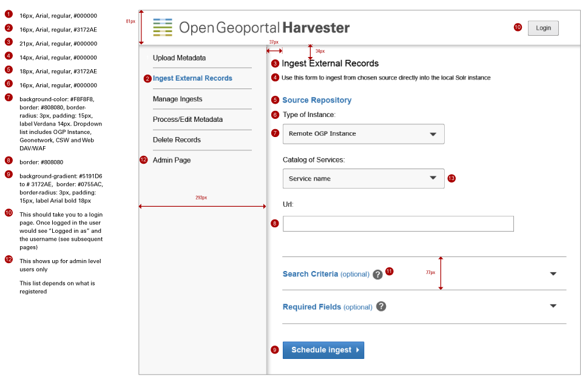The height and width of the screenshot is (385, 588).
Task: Open help for Search Criteria
Action: [x=377, y=275]
